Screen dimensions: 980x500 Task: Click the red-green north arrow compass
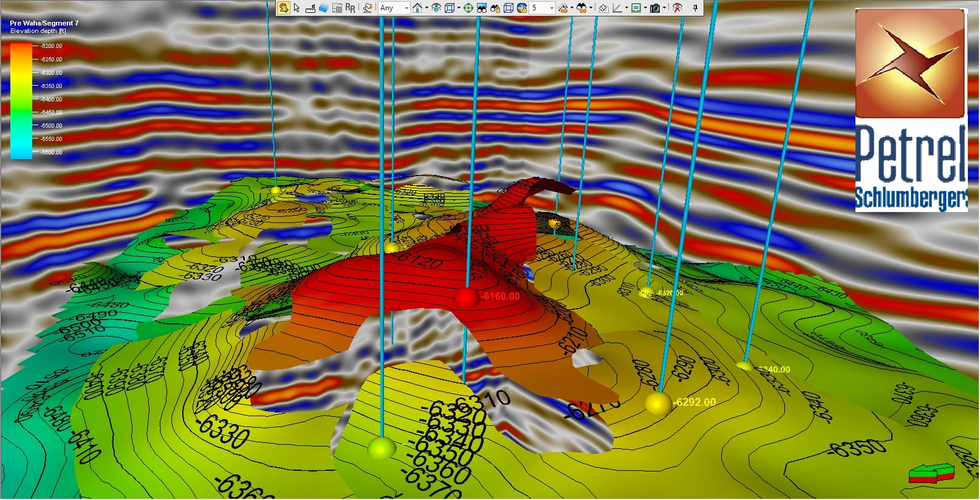[931, 473]
